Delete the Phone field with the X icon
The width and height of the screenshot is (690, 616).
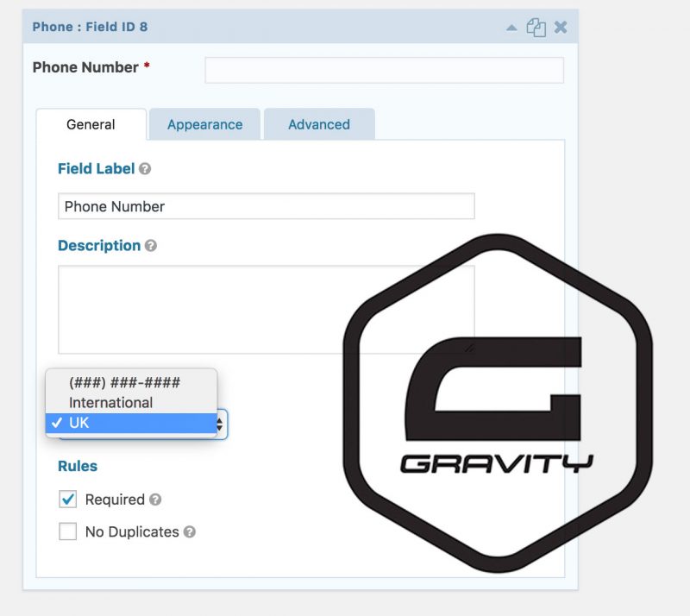pyautogui.click(x=561, y=28)
